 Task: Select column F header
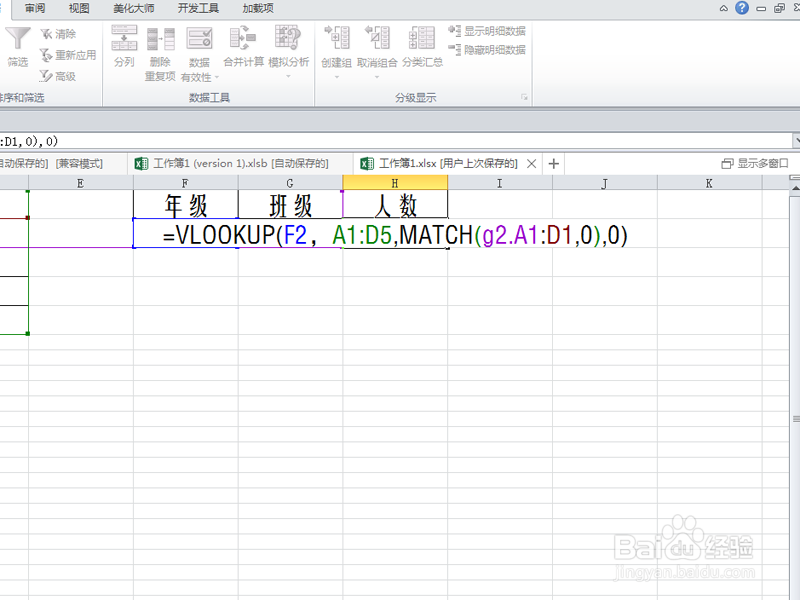185,183
